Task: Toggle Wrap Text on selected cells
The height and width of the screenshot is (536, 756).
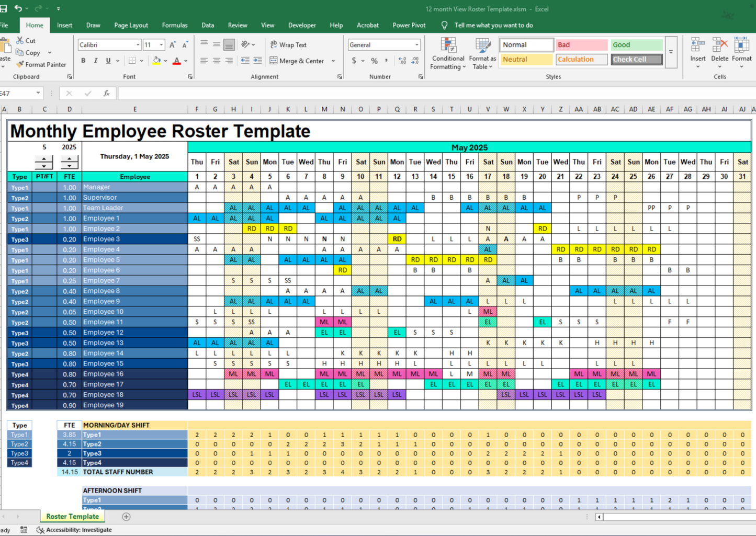Action: 288,45
